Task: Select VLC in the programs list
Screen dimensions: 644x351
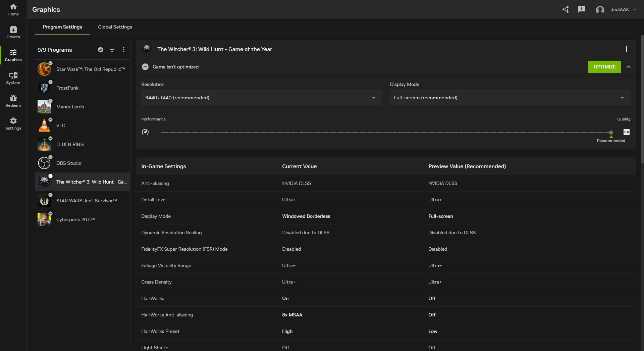Action: [x=83, y=126]
